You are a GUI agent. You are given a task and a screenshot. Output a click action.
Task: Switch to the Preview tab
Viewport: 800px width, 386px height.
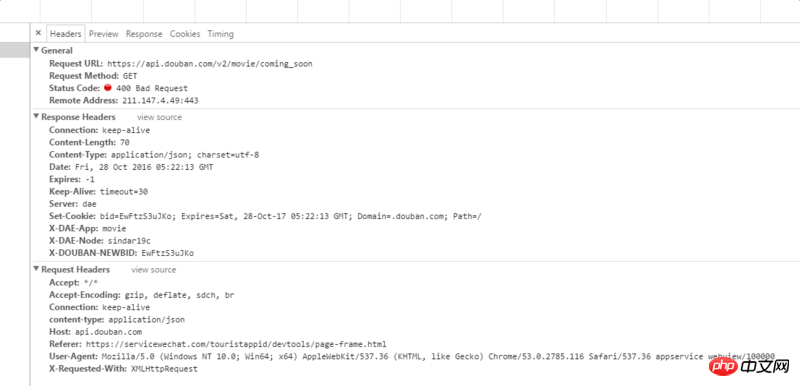pos(104,34)
